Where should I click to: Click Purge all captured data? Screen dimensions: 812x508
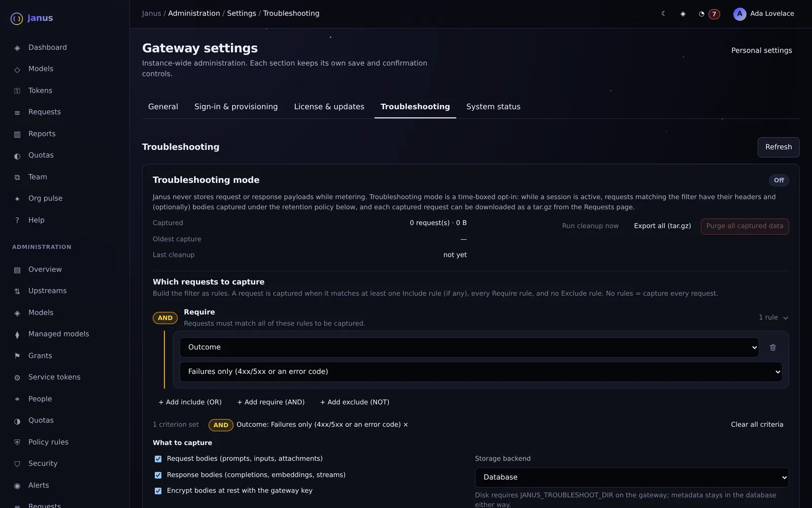[x=745, y=226]
